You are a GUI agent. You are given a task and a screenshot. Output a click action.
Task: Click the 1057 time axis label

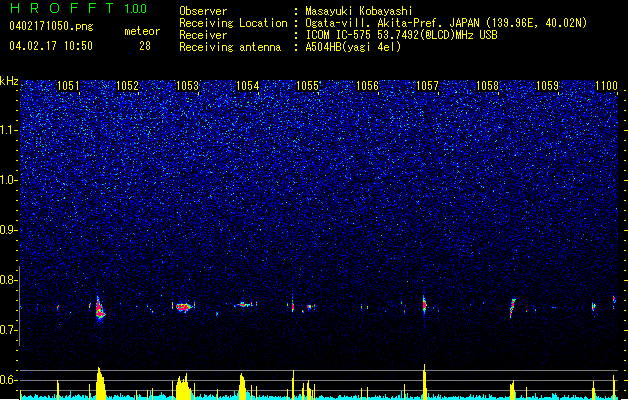tap(428, 86)
